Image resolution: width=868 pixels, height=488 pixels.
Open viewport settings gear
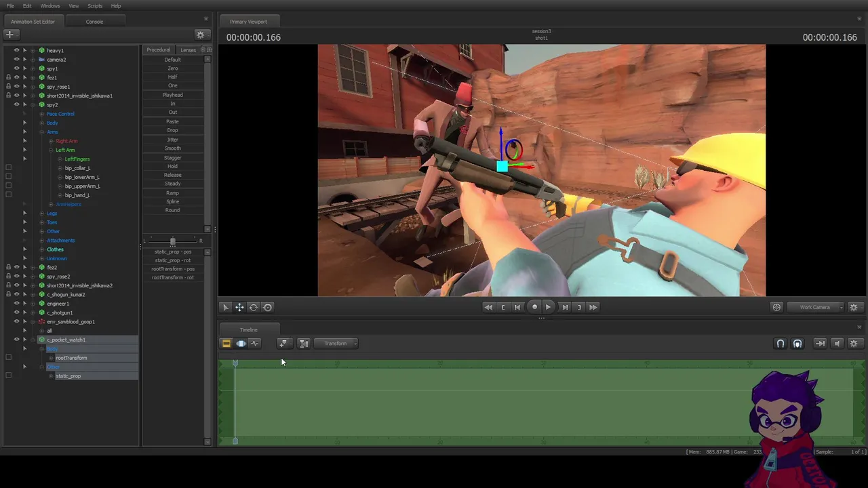click(x=854, y=307)
